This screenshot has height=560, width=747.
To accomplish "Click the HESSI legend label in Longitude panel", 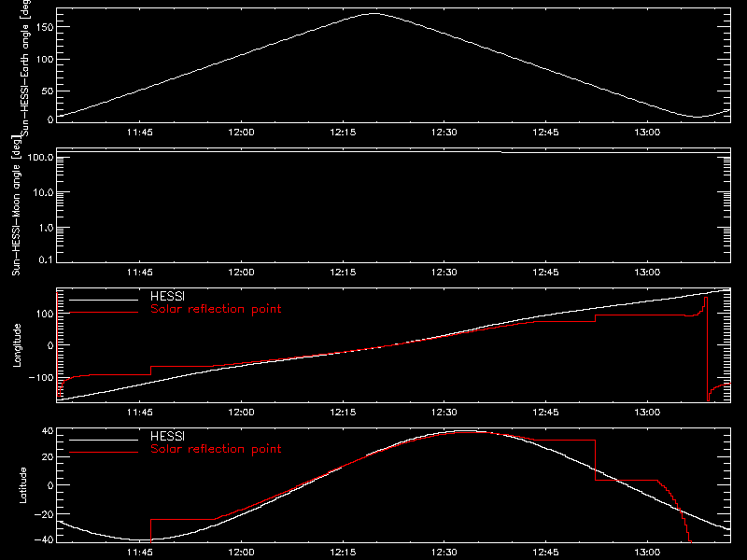I will [167, 296].
